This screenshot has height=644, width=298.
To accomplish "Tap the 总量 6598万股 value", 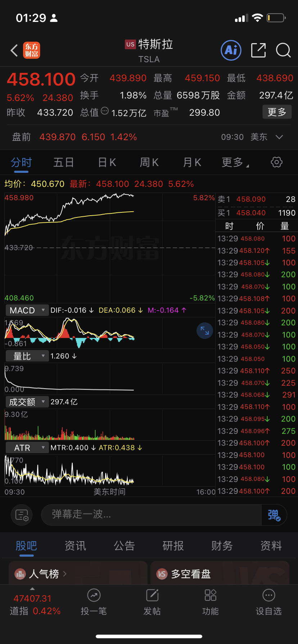I will click(198, 95).
